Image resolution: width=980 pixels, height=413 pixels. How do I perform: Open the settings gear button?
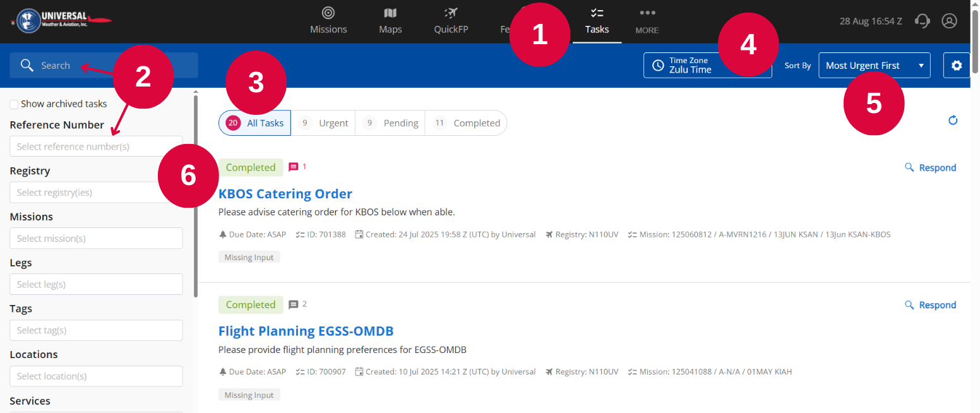(957, 65)
